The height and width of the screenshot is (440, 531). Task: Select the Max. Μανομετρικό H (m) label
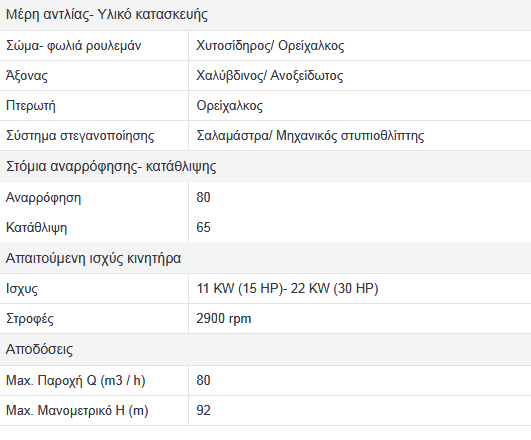point(77,410)
